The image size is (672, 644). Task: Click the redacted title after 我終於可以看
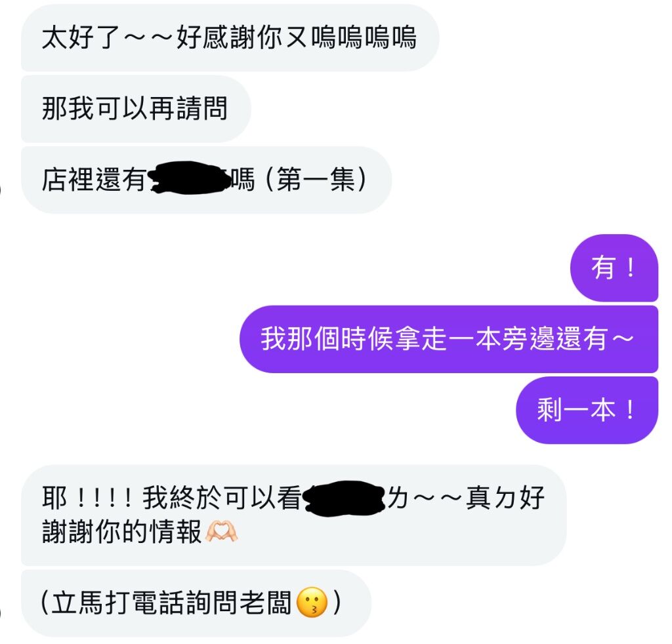tap(345, 498)
